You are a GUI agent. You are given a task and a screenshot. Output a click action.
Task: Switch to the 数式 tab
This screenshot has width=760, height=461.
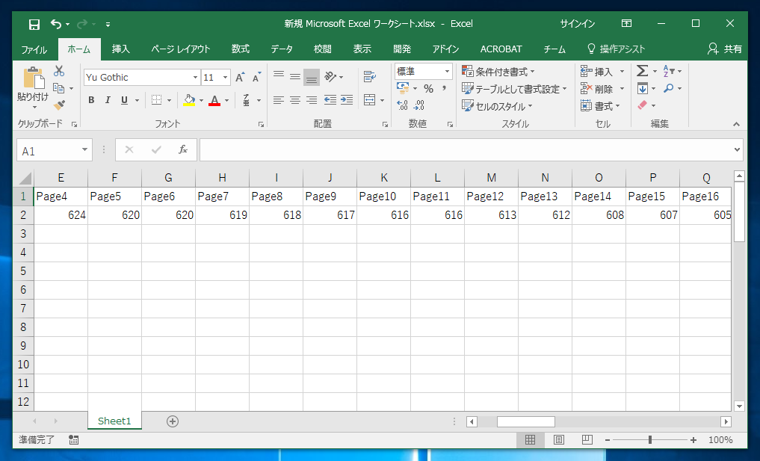tap(240, 49)
